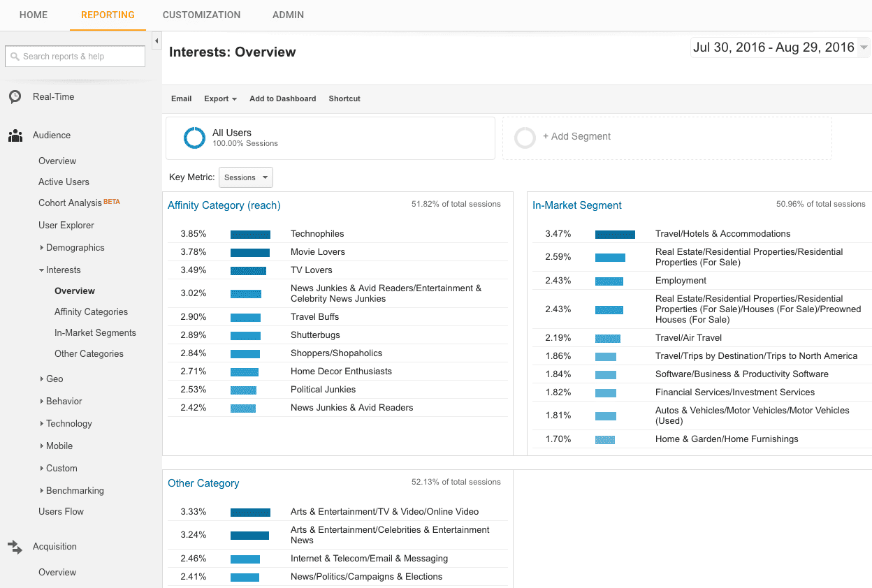Click the Audience people icon
Screen dimensions: 872x588
click(15, 135)
